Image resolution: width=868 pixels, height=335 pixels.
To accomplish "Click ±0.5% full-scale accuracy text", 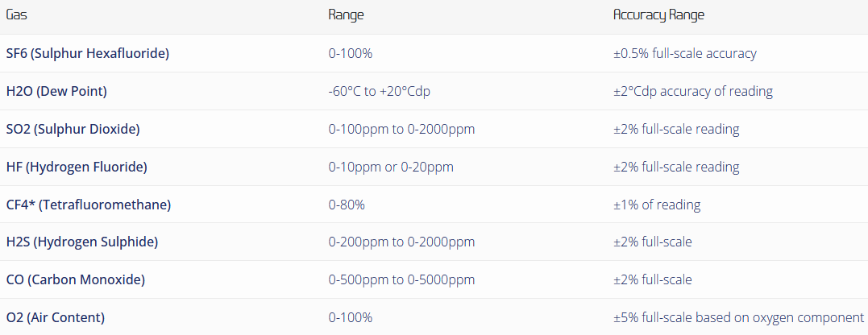I will pyautogui.click(x=684, y=54).
